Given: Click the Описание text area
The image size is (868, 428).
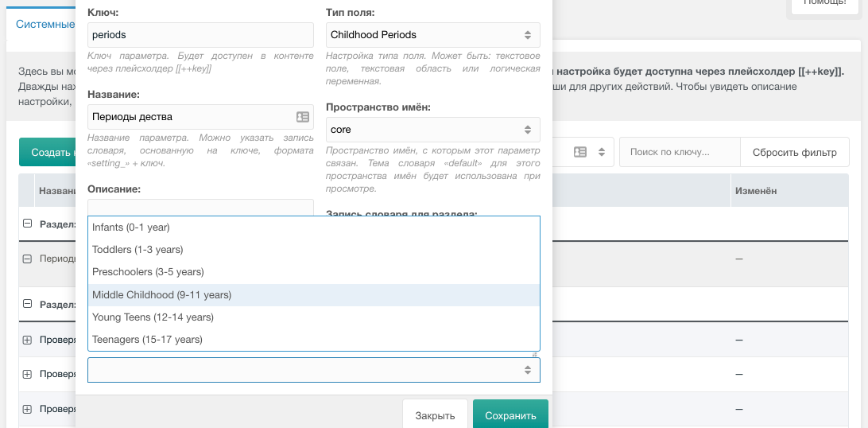Looking at the screenshot, I should pos(200,208).
